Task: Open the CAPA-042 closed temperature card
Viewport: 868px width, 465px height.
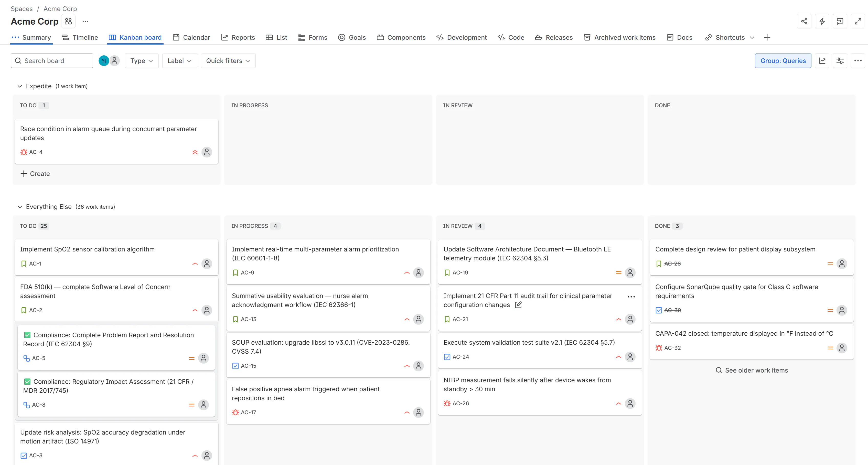Action: point(752,341)
